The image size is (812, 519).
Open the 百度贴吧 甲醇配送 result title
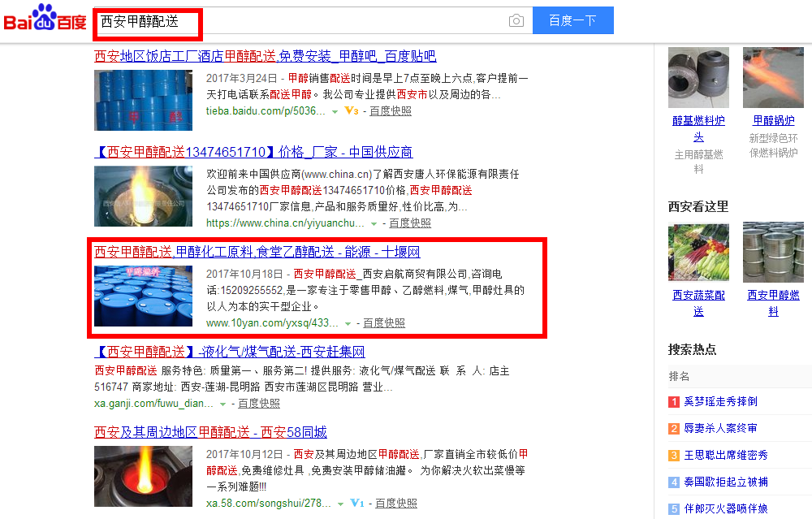(266, 56)
